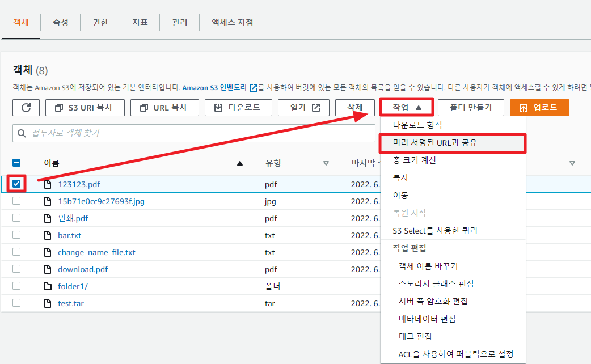Select S3 Select를 사용한 쿼리
The height and width of the screenshot is (364, 591).
[453, 231]
